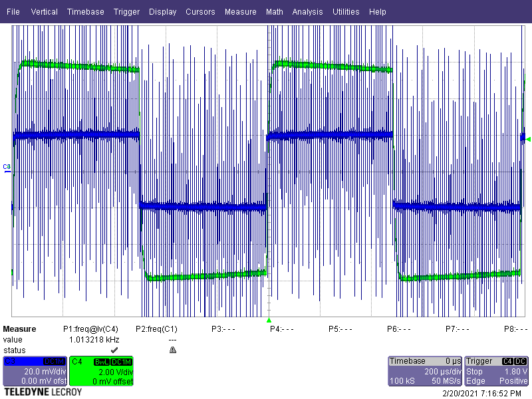The height and width of the screenshot is (399, 532).
Task: Open the Cursors menu
Action: pyautogui.click(x=200, y=11)
